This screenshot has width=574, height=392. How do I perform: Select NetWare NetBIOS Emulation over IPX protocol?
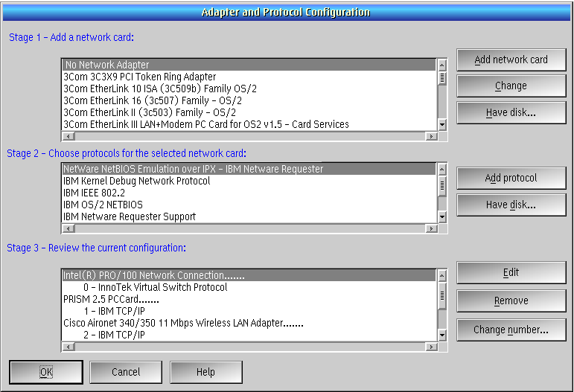pyautogui.click(x=249, y=169)
